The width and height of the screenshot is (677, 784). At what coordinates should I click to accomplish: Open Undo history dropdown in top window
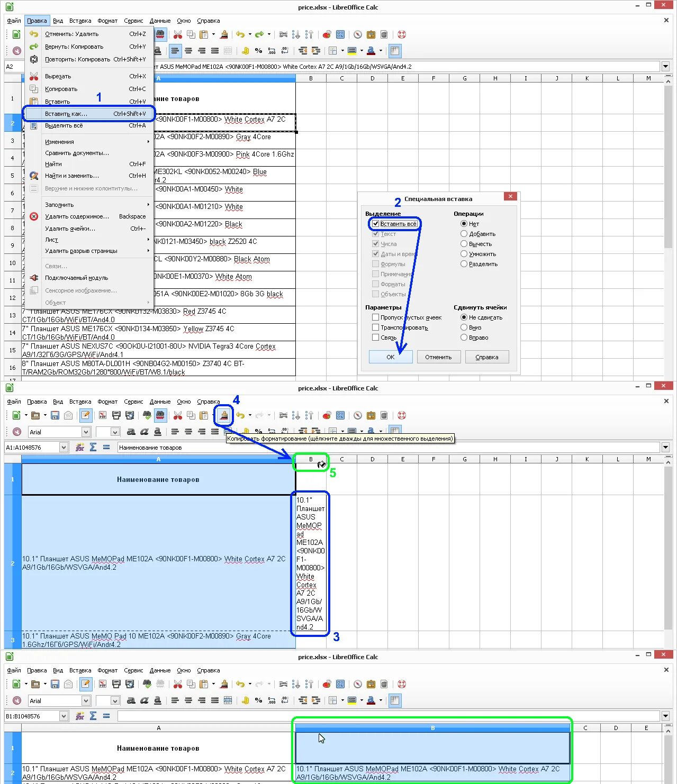(250, 35)
